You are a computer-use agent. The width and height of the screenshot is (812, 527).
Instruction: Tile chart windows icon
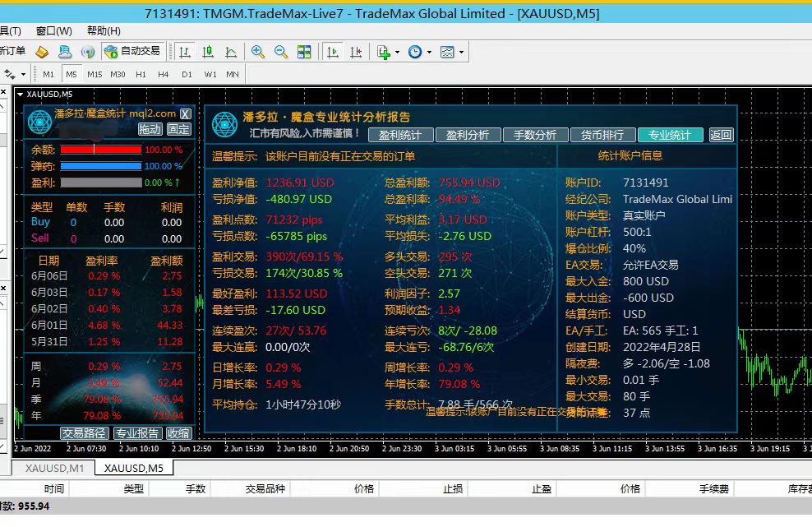[x=304, y=52]
